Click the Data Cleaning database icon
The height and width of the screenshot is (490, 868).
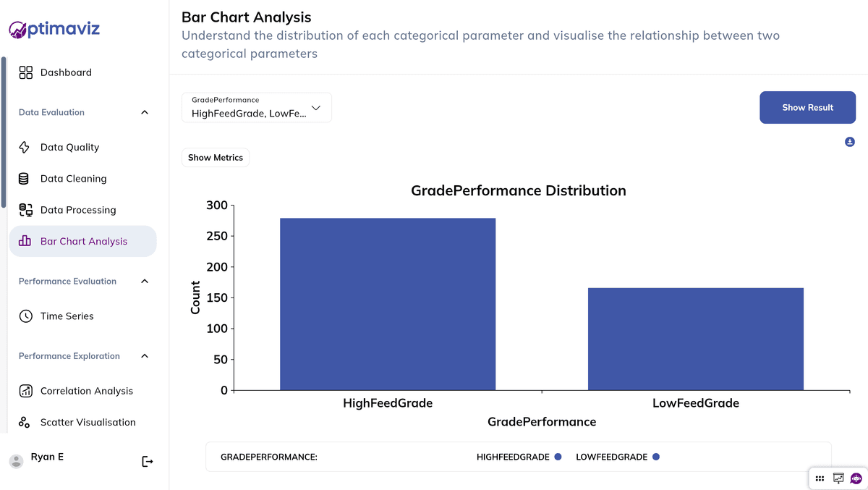(25, 179)
